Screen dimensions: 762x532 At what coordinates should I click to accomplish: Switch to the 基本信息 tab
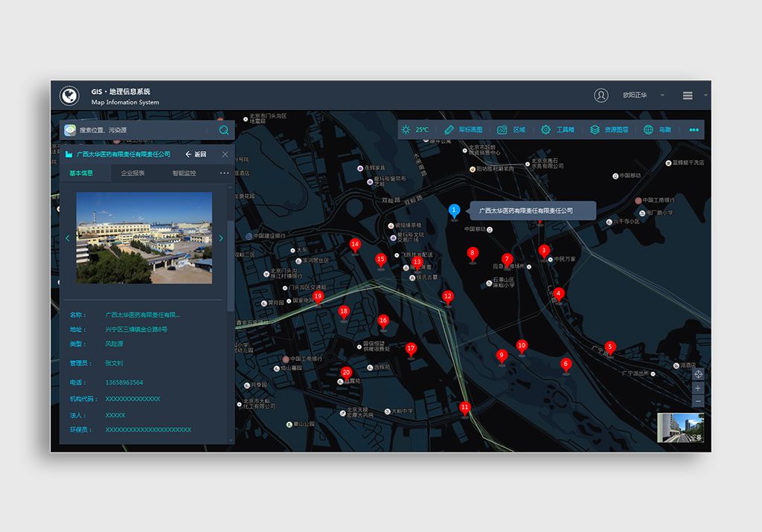click(81, 173)
